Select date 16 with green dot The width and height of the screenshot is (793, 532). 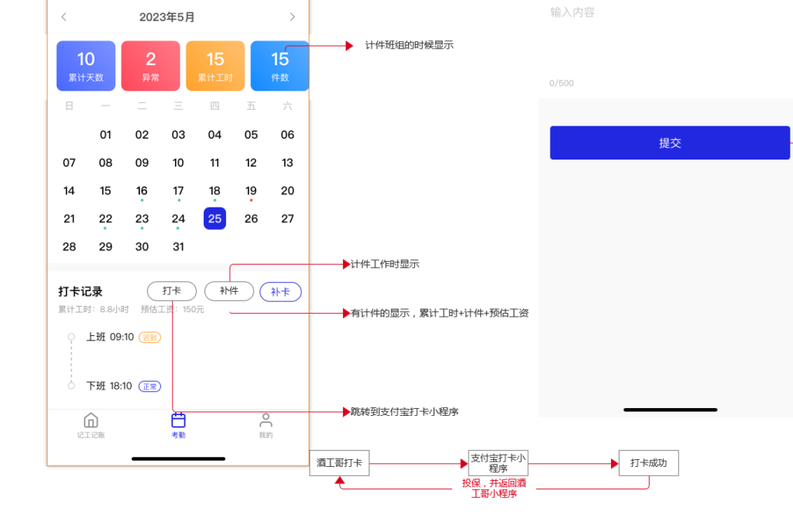point(142,190)
